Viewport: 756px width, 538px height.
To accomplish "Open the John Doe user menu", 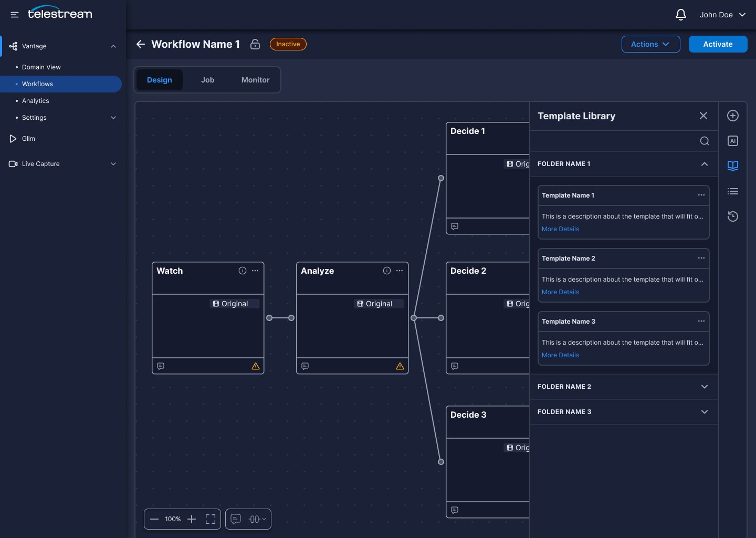I will pyautogui.click(x=722, y=15).
